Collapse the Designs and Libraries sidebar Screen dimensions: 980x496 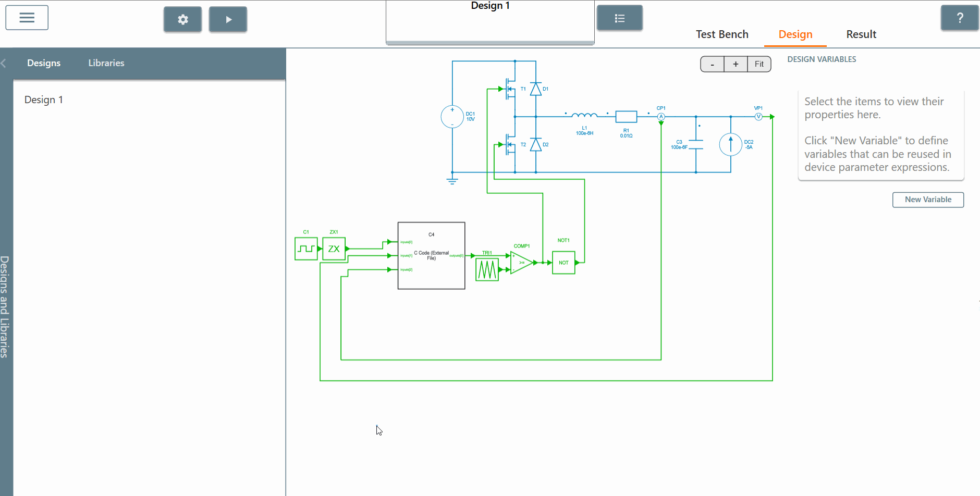pos(4,63)
